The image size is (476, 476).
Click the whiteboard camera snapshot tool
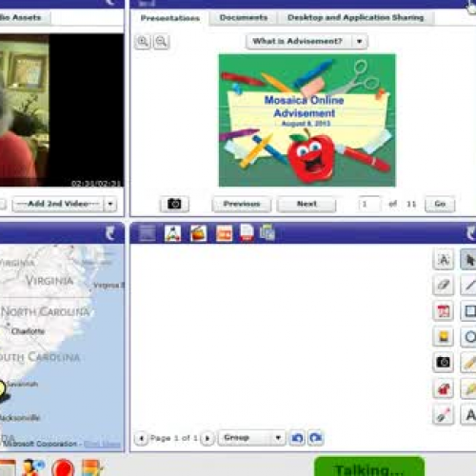point(444,363)
